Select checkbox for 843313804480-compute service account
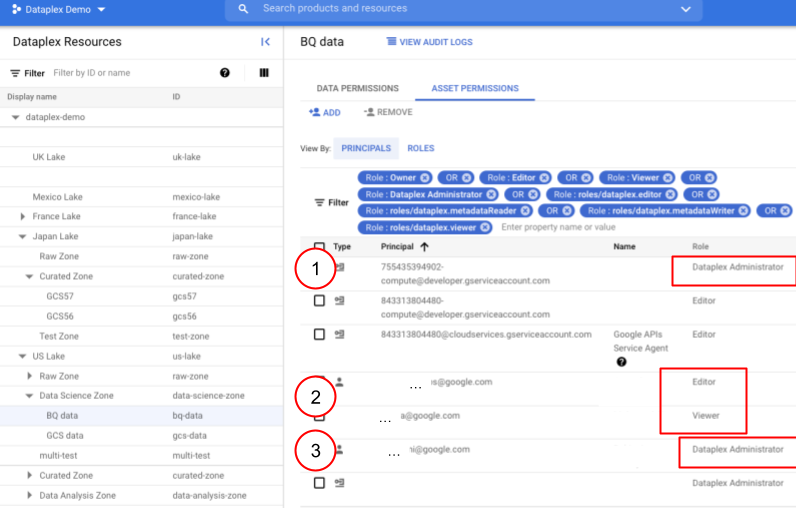 [x=319, y=300]
